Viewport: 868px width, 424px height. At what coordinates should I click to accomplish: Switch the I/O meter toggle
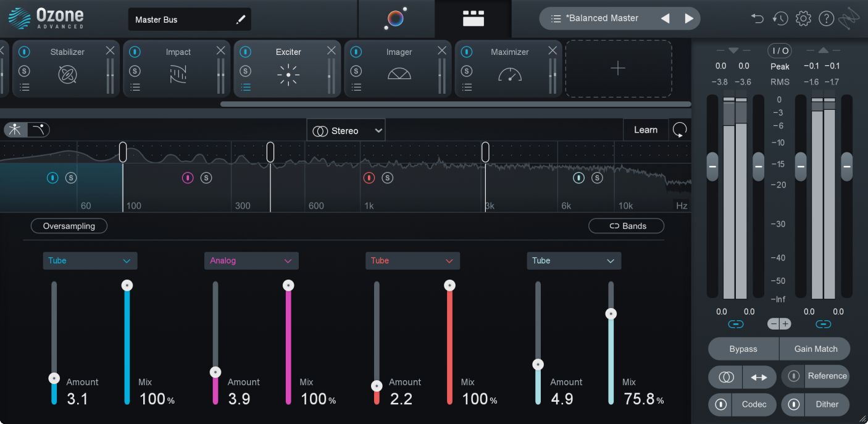point(780,51)
